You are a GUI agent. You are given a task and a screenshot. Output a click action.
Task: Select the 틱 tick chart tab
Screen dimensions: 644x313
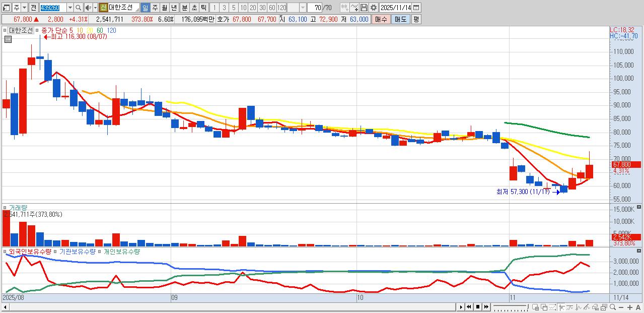pos(203,8)
